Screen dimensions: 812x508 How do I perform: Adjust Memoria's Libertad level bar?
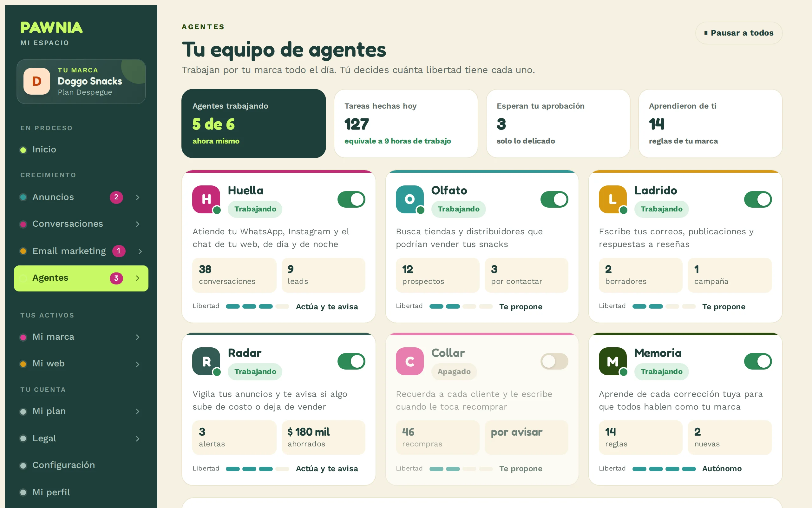(x=664, y=469)
